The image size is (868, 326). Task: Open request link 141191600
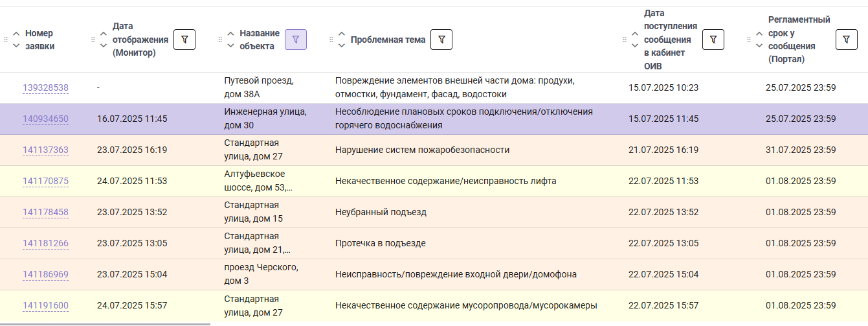click(x=45, y=305)
